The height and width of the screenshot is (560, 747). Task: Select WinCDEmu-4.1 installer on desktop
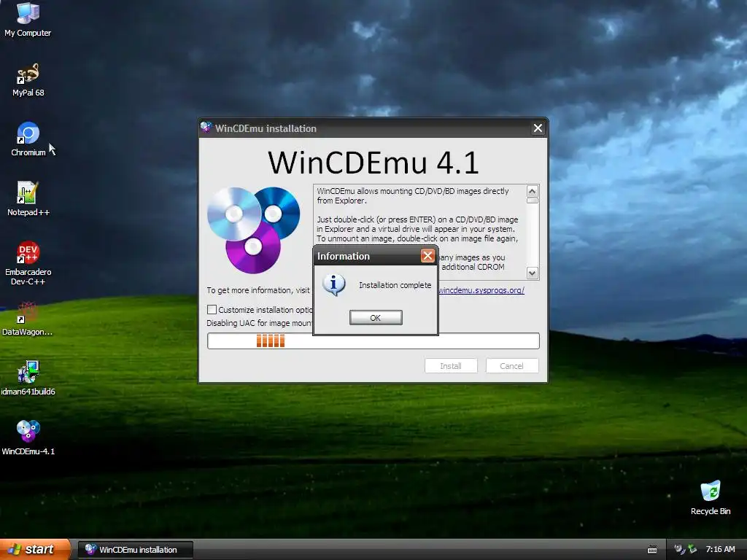point(28,438)
